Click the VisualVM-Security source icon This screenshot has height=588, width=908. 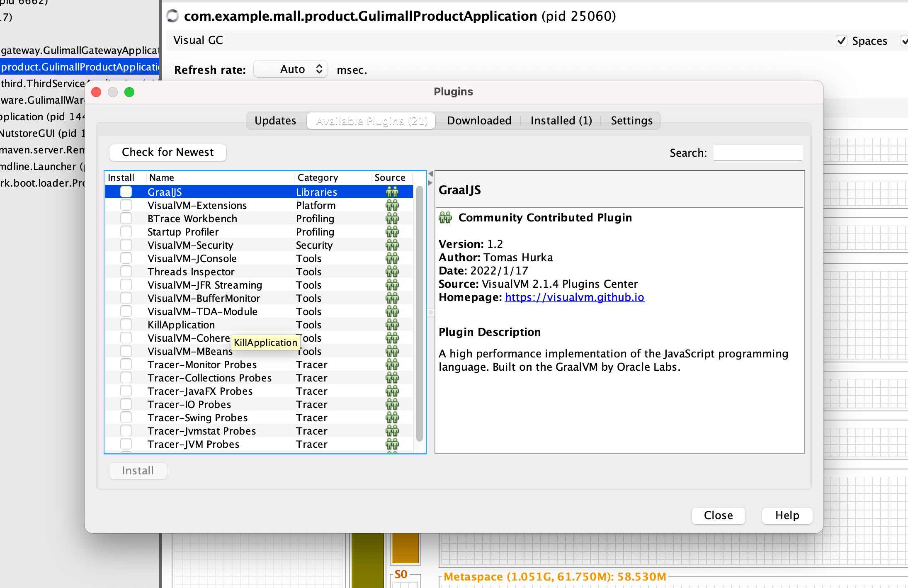coord(392,245)
